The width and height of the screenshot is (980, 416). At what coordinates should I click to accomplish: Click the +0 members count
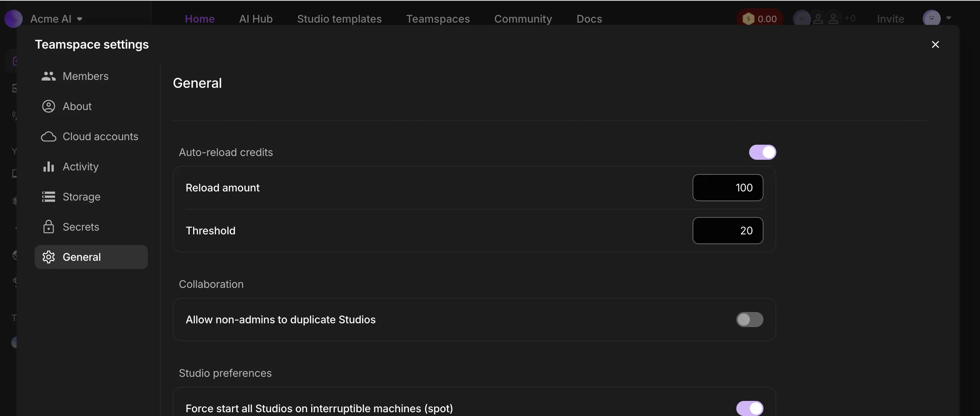[849, 18]
